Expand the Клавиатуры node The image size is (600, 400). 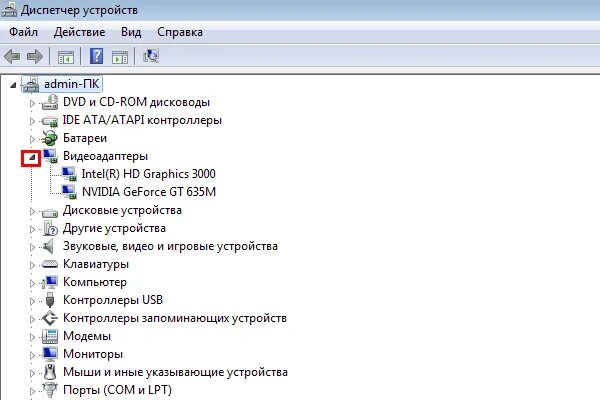[32, 265]
